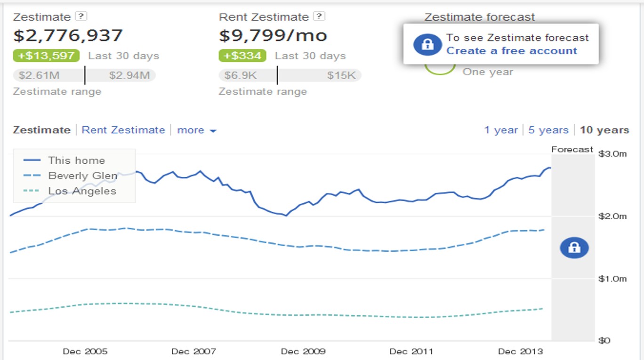Screen dimensions: 644x360
Task: Click the Dec 2009 label on chart axis
Action: [x=303, y=352]
